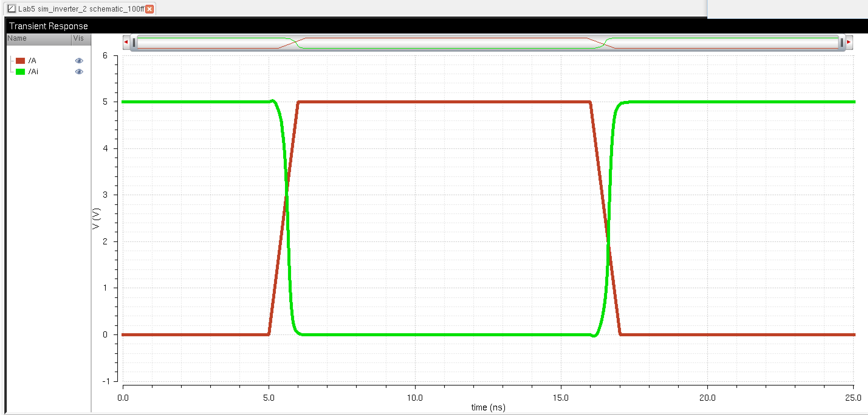Image resolution: width=868 pixels, height=415 pixels.
Task: Select the time (ns) x-axis label
Action: (x=488, y=408)
